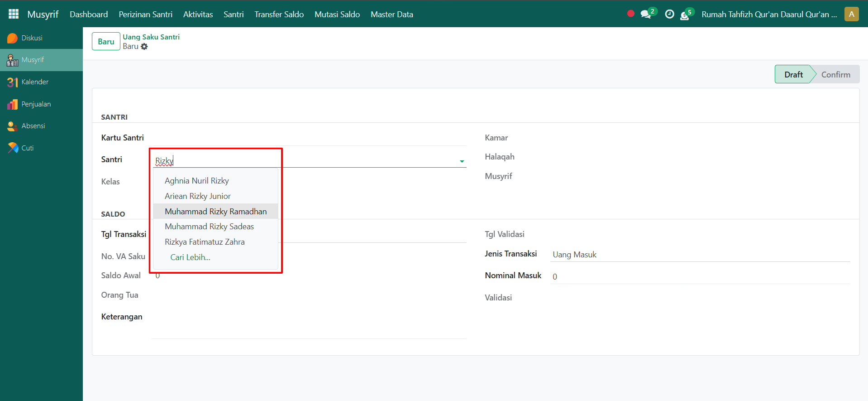This screenshot has width=868, height=401.
Task: Switch status to Confirm
Action: [x=835, y=75]
